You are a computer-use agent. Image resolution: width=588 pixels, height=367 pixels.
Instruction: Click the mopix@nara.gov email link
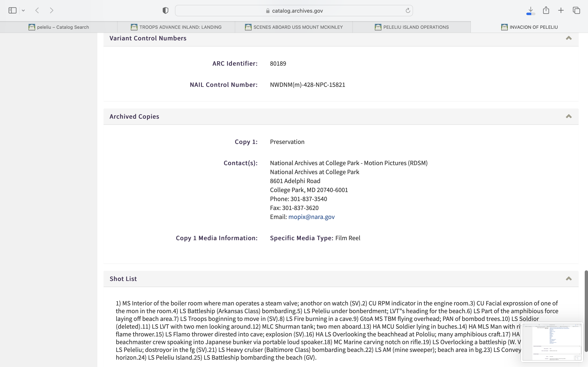(x=311, y=217)
